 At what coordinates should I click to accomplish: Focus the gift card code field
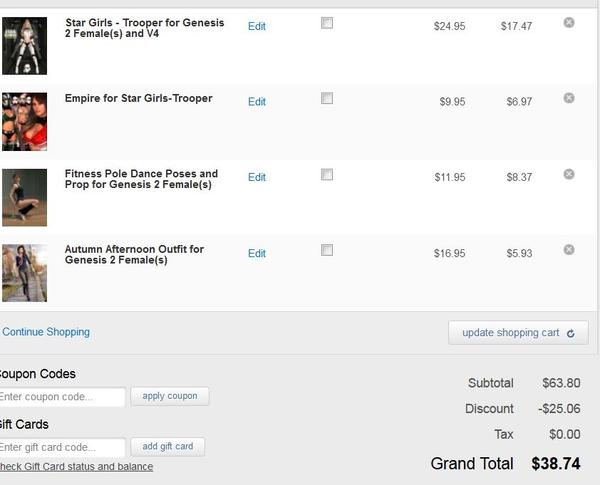click(62, 447)
